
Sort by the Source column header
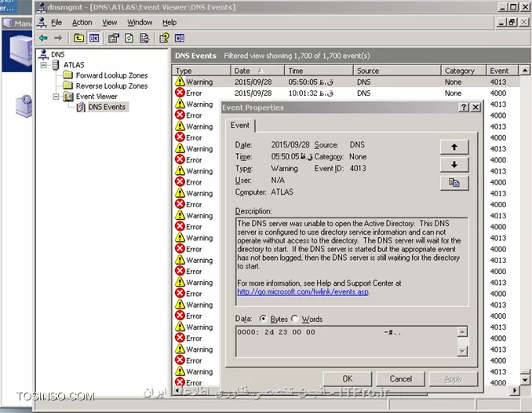(397, 71)
